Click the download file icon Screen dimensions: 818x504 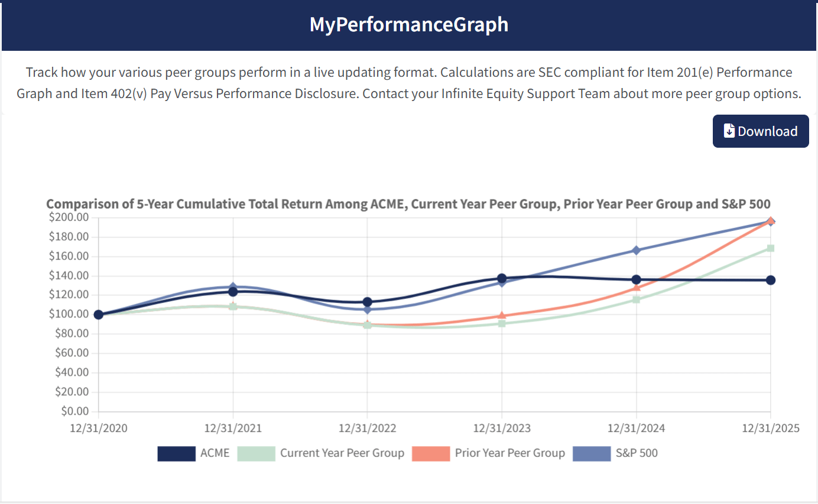729,131
